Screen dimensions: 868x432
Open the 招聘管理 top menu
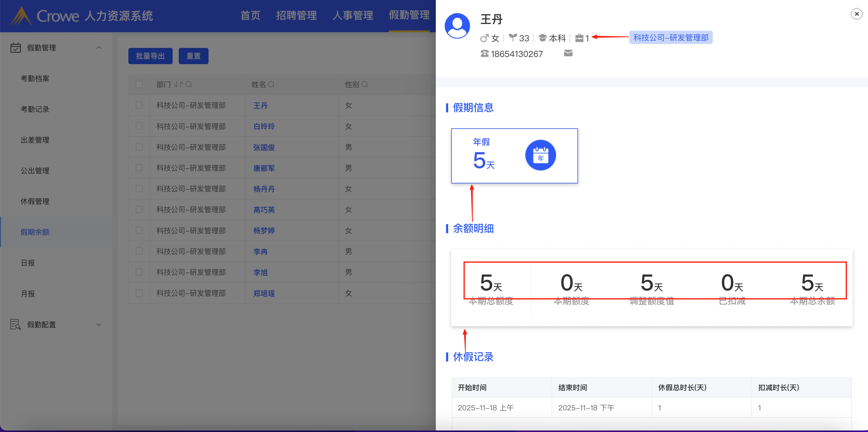point(296,15)
